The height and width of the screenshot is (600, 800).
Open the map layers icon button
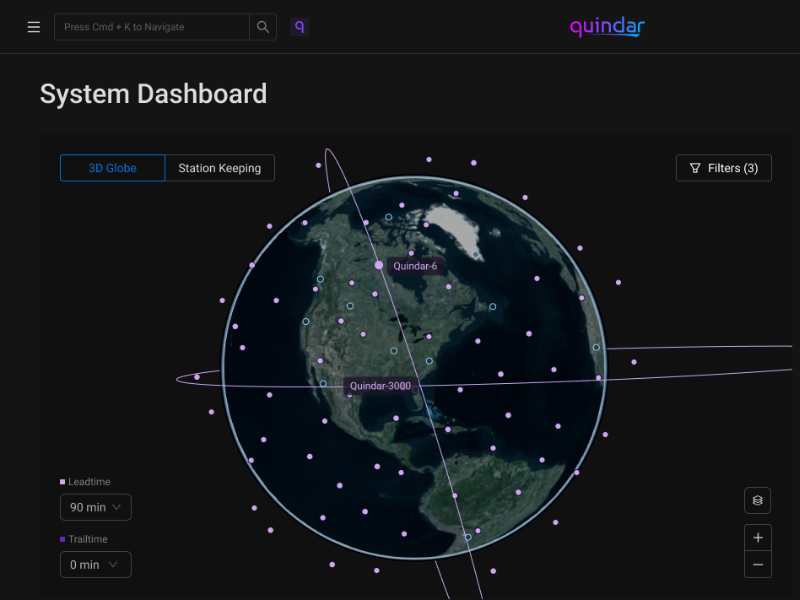757,501
